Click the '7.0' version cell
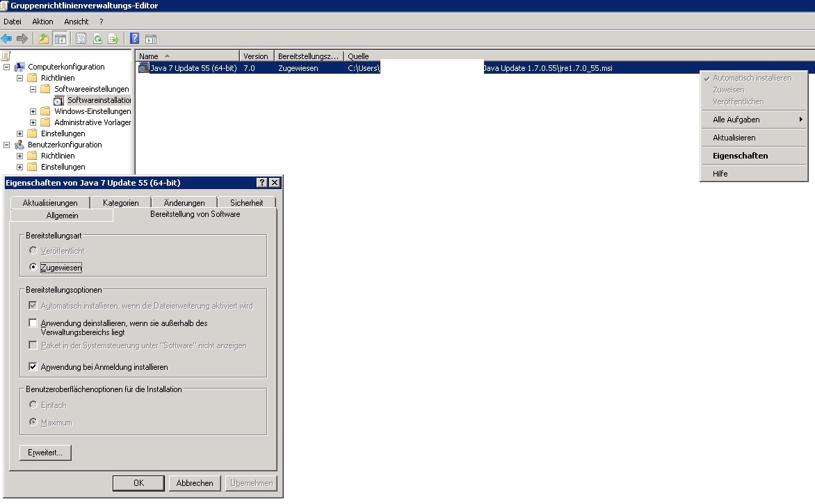The height and width of the screenshot is (504, 815). pos(250,68)
